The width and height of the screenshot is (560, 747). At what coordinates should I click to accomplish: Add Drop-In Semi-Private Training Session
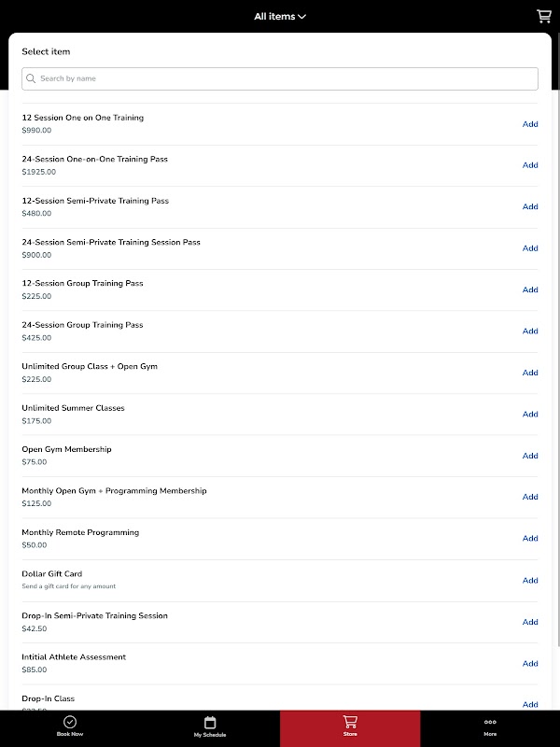pyautogui.click(x=530, y=622)
